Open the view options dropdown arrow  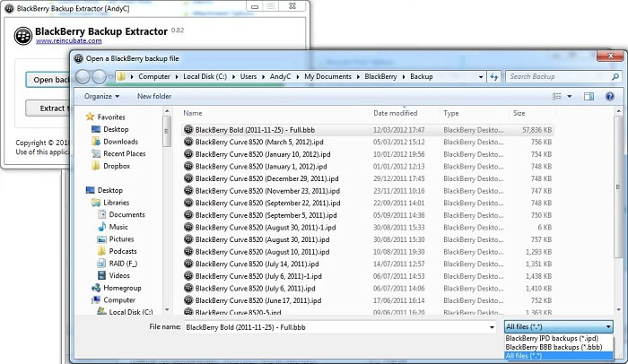[569, 97]
